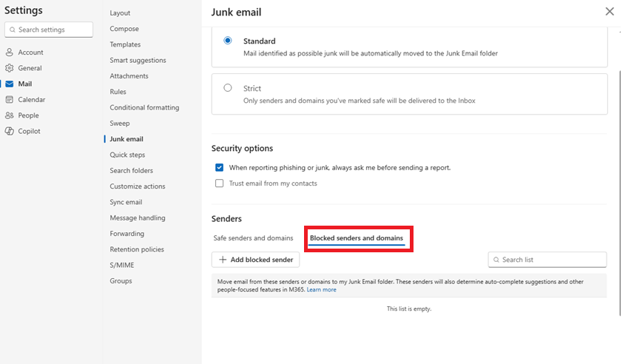The height and width of the screenshot is (364, 631).
Task: Select the Account category label
Action: [x=30, y=53]
